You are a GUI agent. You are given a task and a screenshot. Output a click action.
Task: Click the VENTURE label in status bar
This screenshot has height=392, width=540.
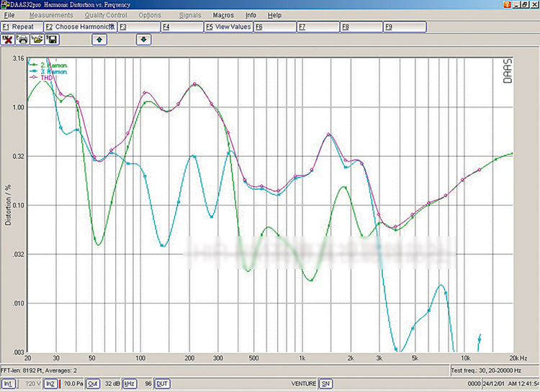pos(303,384)
